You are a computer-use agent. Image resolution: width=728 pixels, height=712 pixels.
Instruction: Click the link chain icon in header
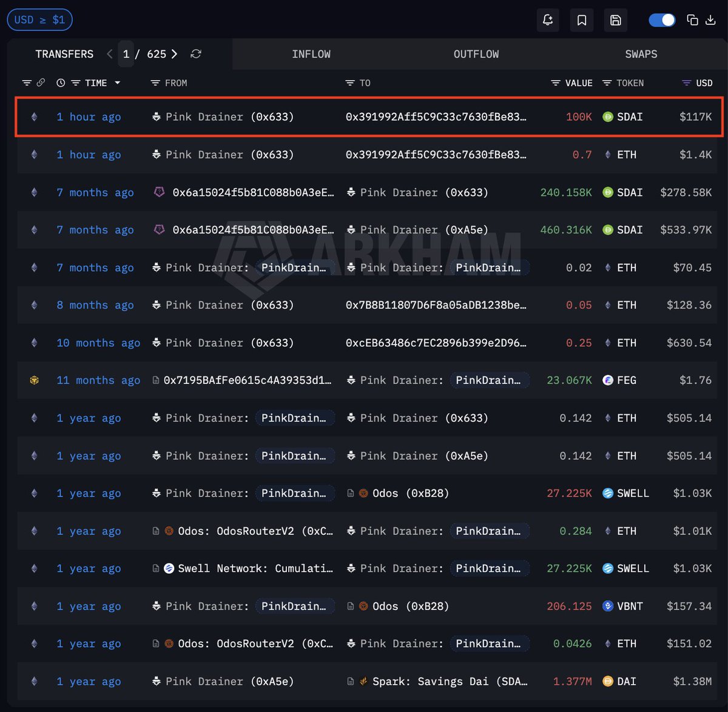(41, 82)
